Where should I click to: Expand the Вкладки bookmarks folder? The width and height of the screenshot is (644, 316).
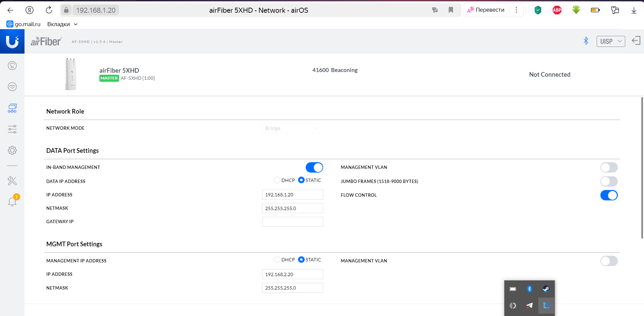tap(62, 24)
